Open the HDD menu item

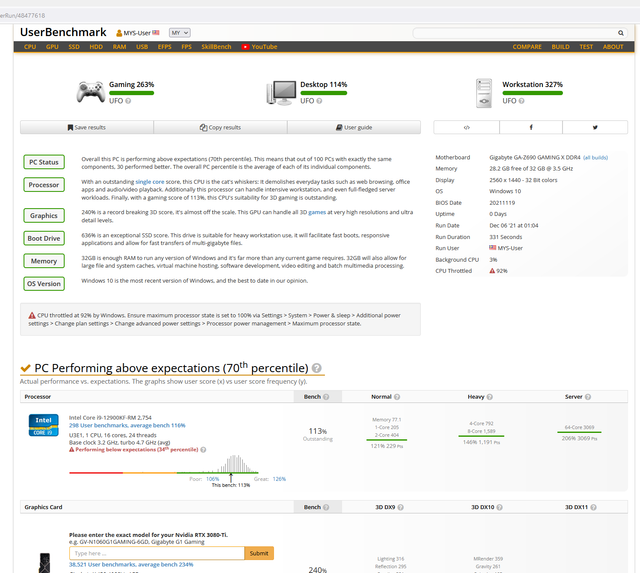(x=96, y=47)
